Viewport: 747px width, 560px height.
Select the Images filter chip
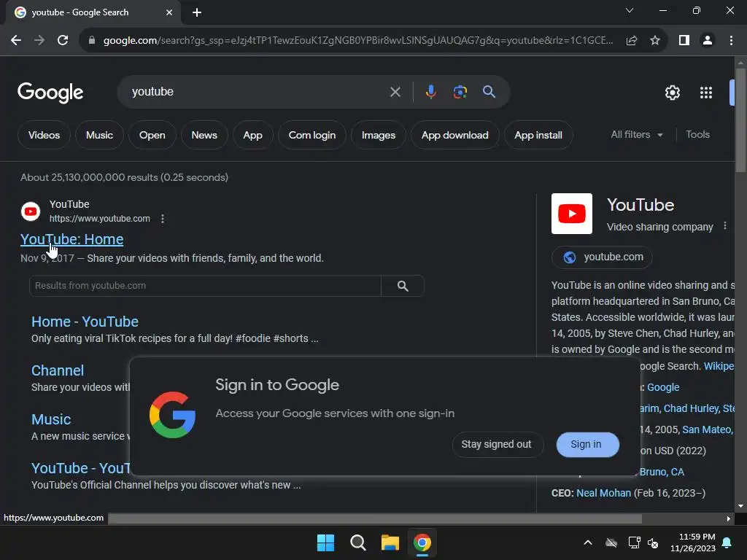click(x=379, y=135)
